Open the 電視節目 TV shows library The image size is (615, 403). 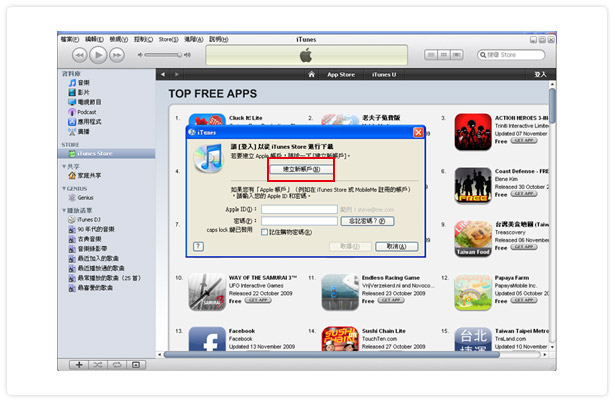pyautogui.click(x=84, y=102)
